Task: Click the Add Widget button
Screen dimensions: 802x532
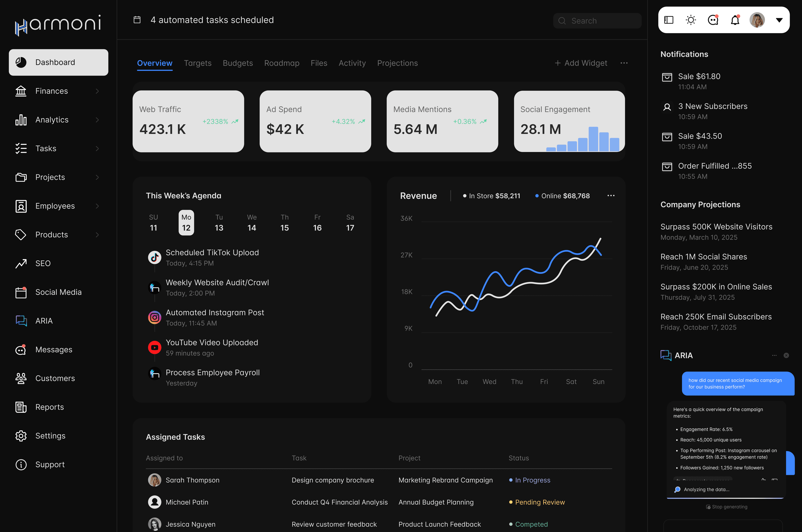Action: click(x=581, y=63)
